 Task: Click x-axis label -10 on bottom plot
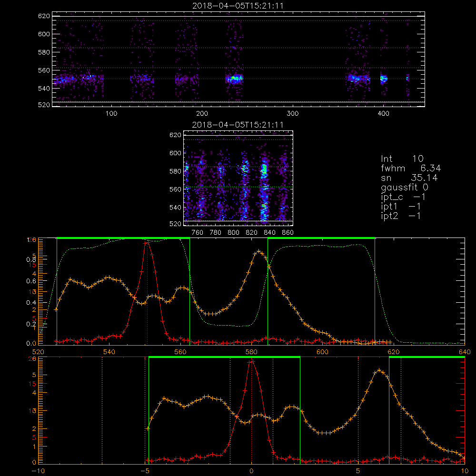click(x=38, y=471)
